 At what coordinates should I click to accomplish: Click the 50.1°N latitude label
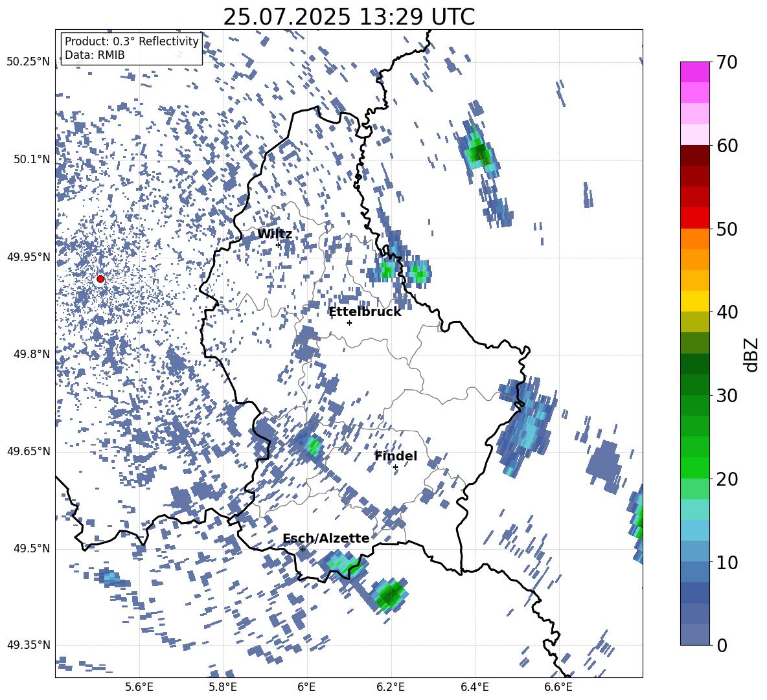point(32,159)
